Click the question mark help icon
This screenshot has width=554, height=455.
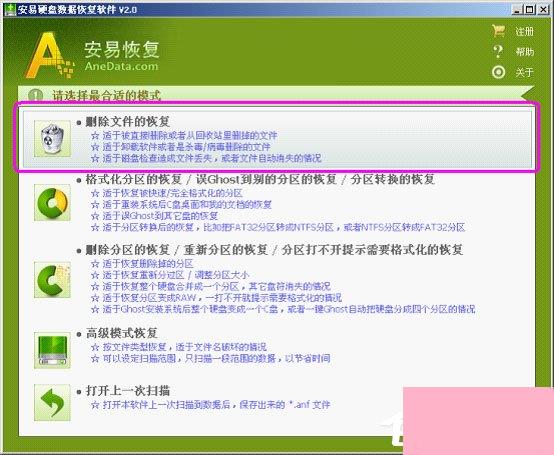(498, 52)
